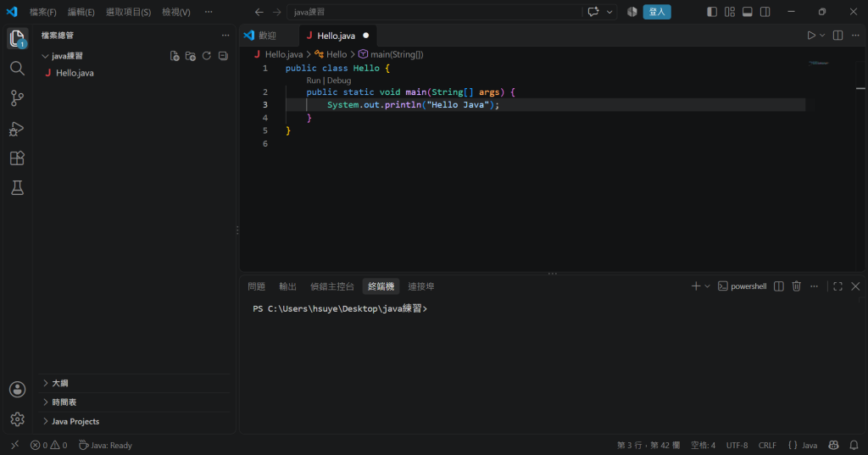868x455 pixels.
Task: Kill terminal with trash icon
Action: point(797,286)
